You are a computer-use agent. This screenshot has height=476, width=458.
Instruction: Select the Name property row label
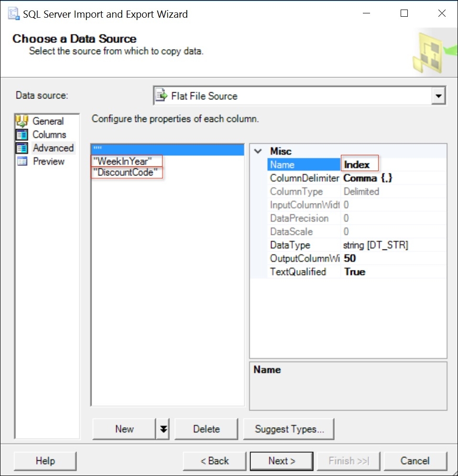[304, 164]
